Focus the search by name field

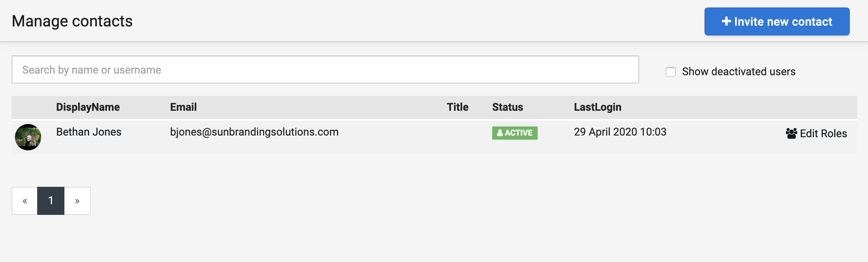point(325,69)
